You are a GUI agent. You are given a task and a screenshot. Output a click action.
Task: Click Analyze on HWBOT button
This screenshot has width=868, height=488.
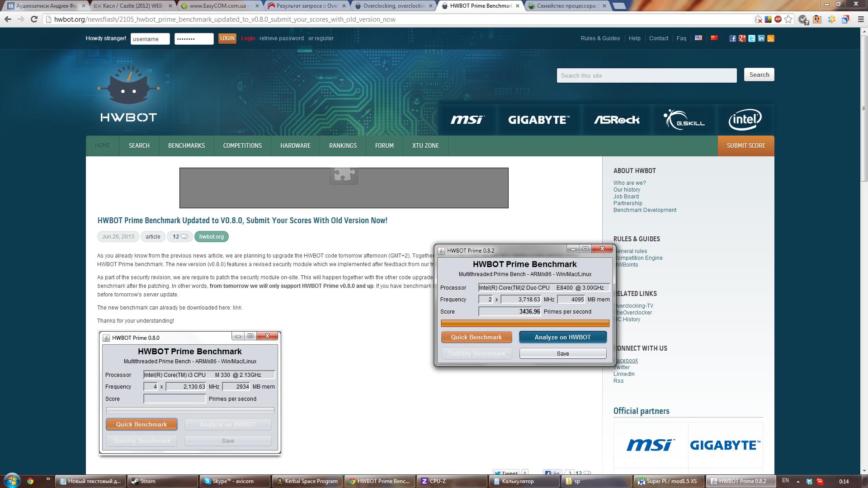pos(562,337)
